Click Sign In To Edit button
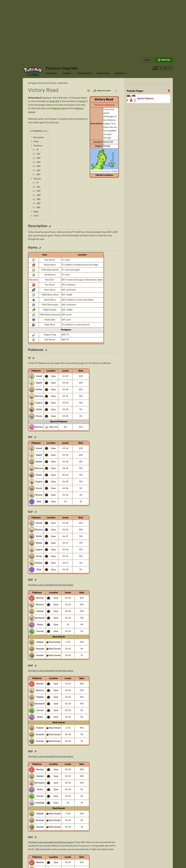The width and height of the screenshot is (186, 868). (x=102, y=91)
